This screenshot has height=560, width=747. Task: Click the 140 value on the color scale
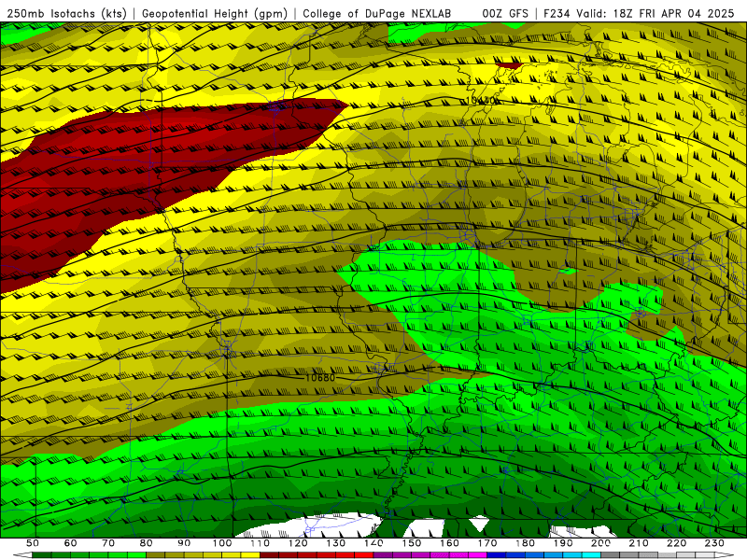[x=373, y=543]
